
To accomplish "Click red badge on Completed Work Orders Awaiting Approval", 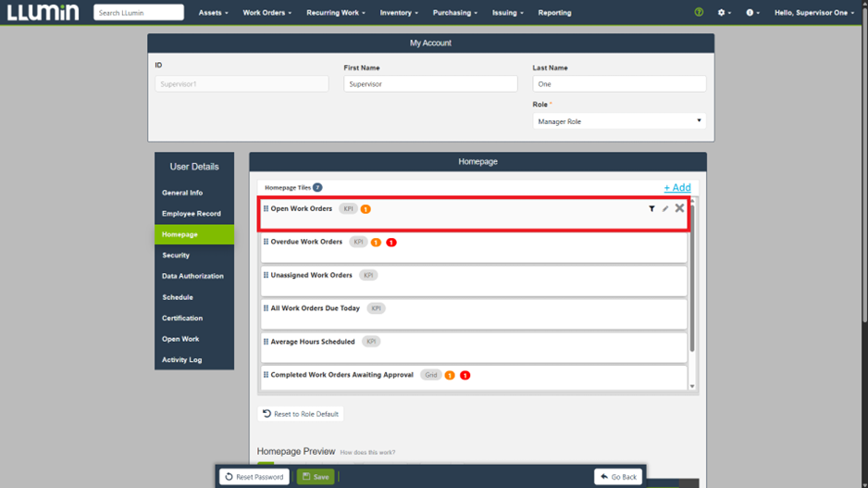I will click(465, 376).
